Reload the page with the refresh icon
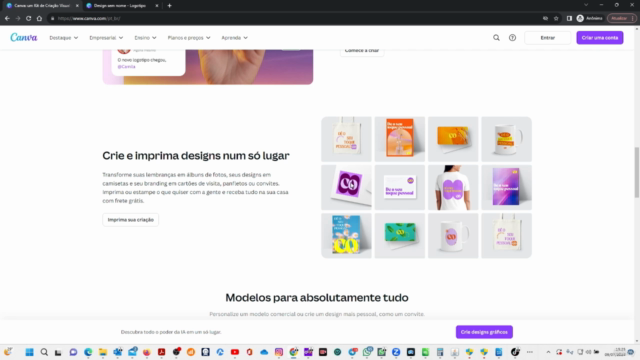This screenshot has height=360, width=640. coord(29,18)
